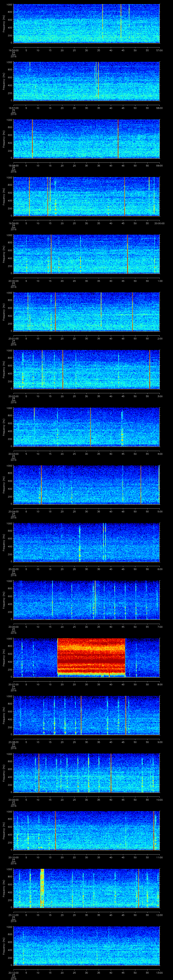
Task: Click the red line near 20s in 20:02 spectrogram
Action: (62, 369)
